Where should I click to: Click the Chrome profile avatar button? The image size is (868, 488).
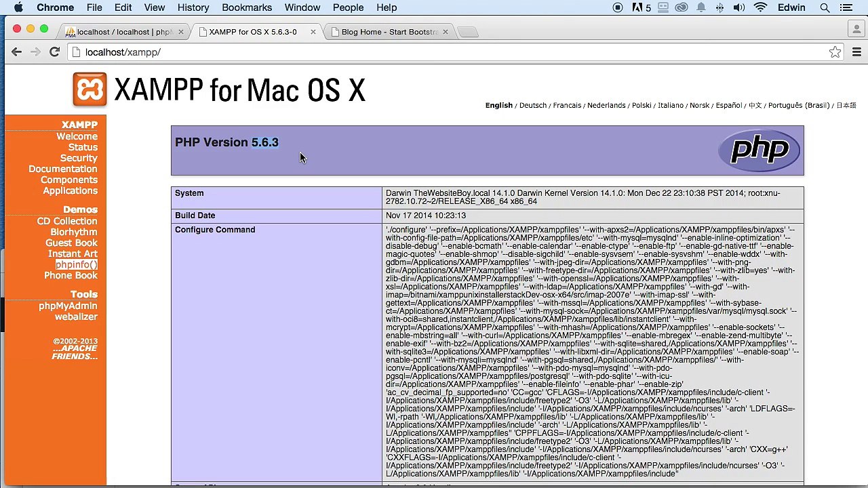click(x=856, y=29)
